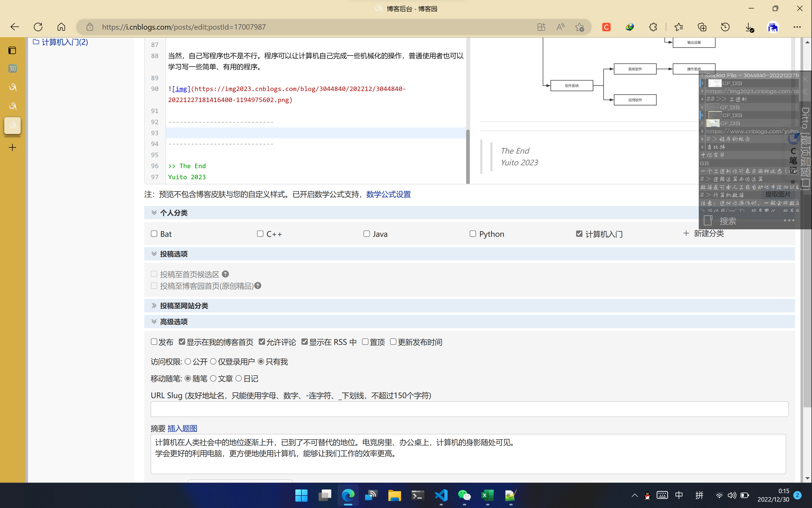View site info via the lock icon
Viewport: 812px width, 508px height.
[x=90, y=27]
